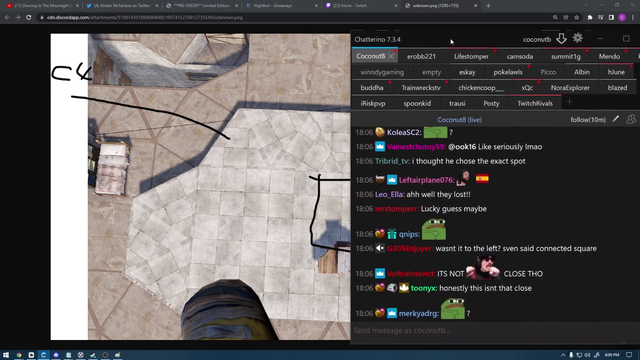Select the hJune chat tab
This screenshot has height=360, width=640.
tap(616, 72)
